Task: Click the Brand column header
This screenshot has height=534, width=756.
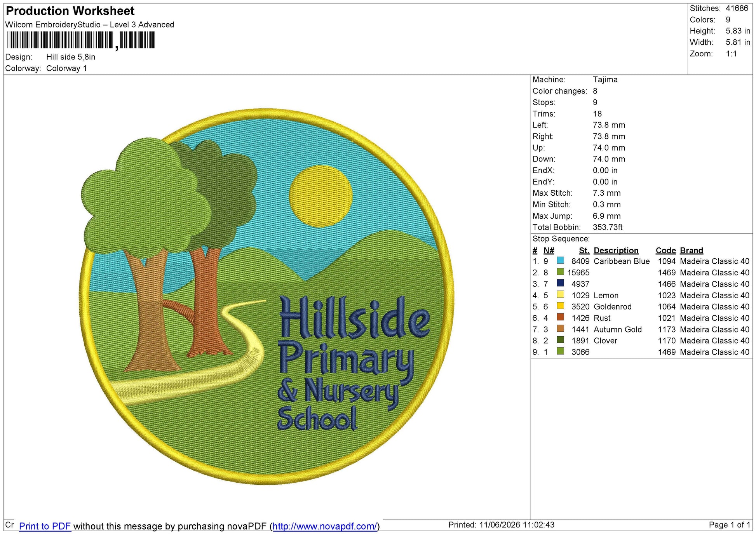Action: click(x=692, y=250)
